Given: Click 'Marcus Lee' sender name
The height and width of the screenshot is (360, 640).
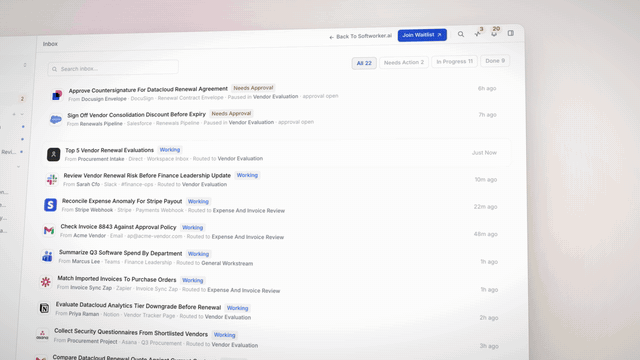Looking at the screenshot, I should [86, 261].
